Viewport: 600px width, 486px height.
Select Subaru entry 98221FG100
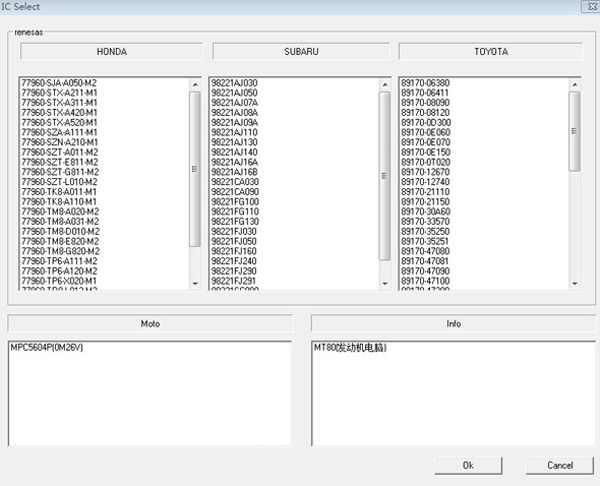[235, 202]
